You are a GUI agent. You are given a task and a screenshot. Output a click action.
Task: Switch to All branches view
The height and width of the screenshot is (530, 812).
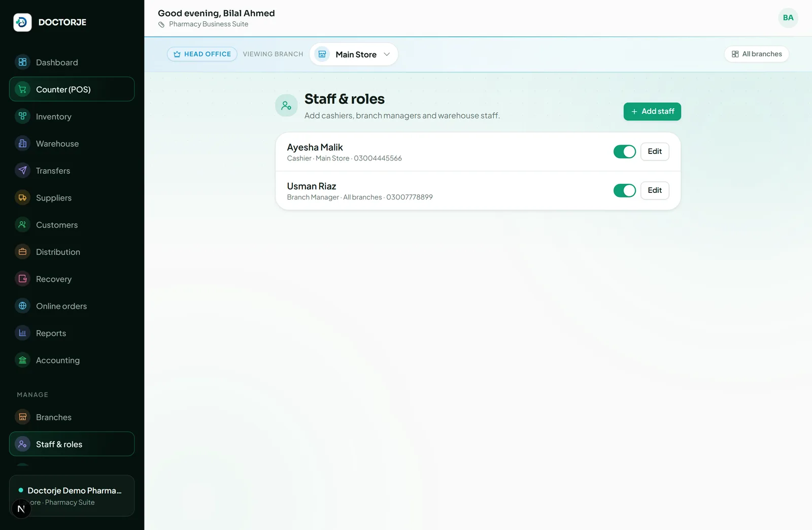[756, 54]
